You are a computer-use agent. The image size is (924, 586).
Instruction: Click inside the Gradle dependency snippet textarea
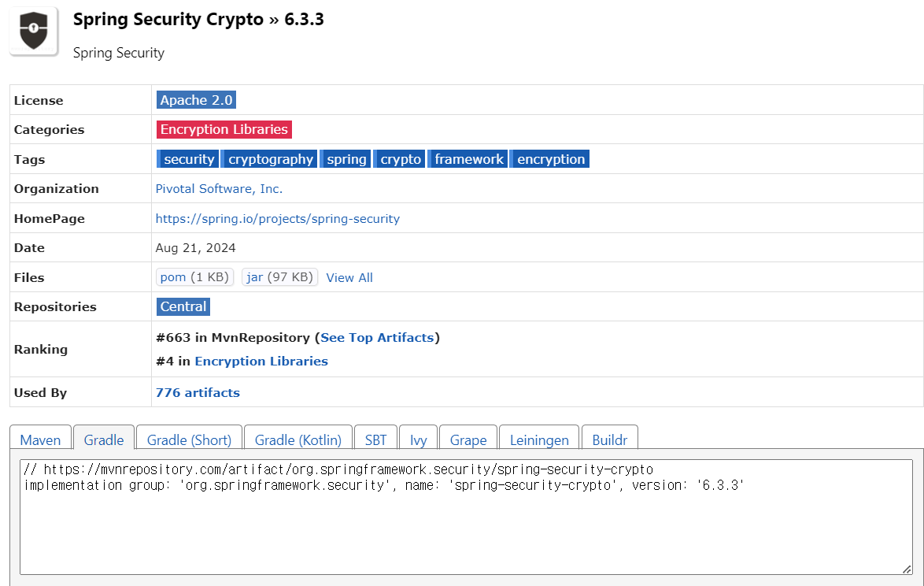[x=466, y=517]
